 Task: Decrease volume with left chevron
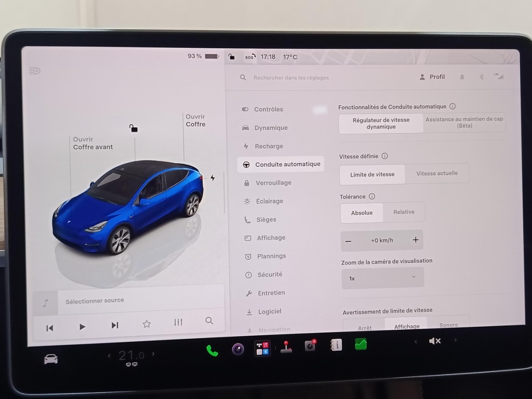[416, 341]
